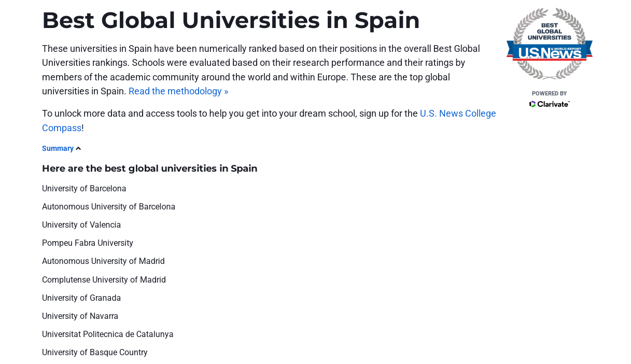Open University of Granada entry
This screenshot has height=364, width=631.
click(81, 298)
